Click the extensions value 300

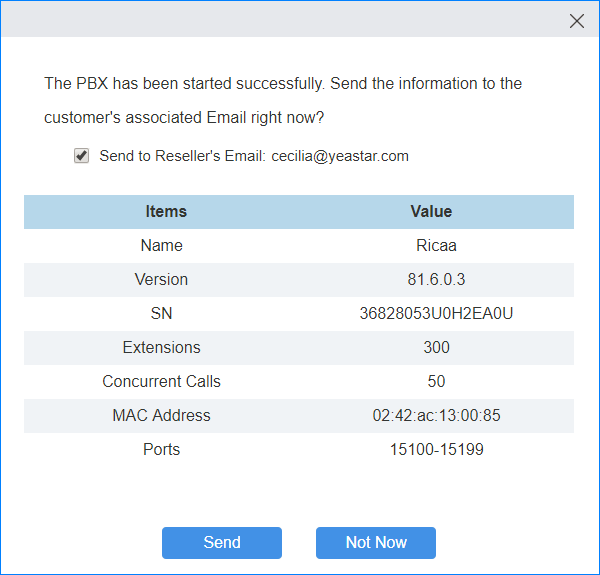click(x=436, y=348)
